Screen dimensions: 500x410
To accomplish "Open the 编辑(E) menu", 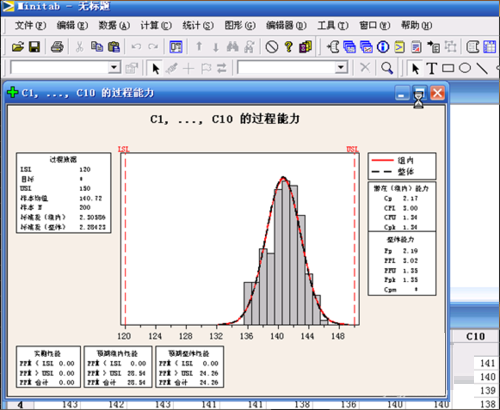I will (x=72, y=25).
